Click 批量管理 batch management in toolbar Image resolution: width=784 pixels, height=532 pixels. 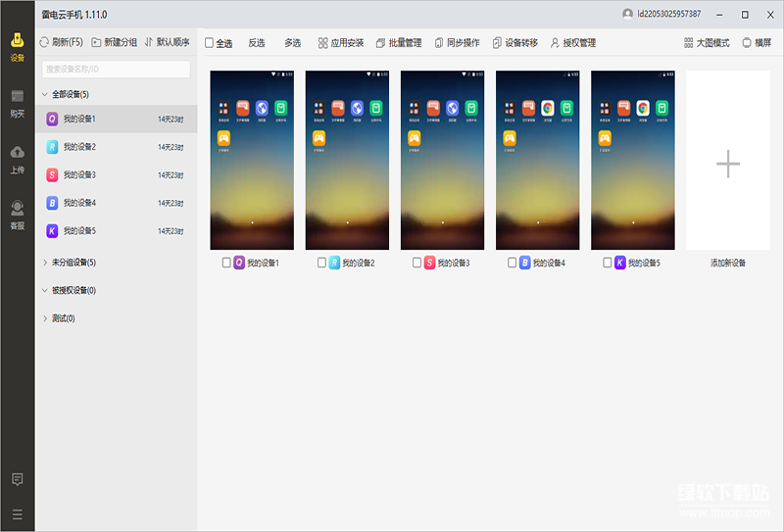coord(399,43)
